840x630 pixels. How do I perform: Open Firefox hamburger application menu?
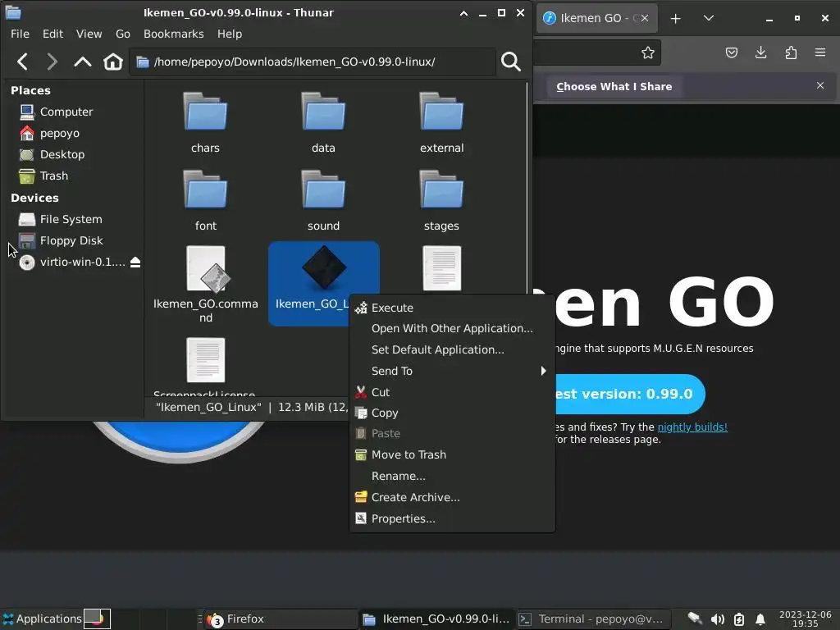coord(820,52)
